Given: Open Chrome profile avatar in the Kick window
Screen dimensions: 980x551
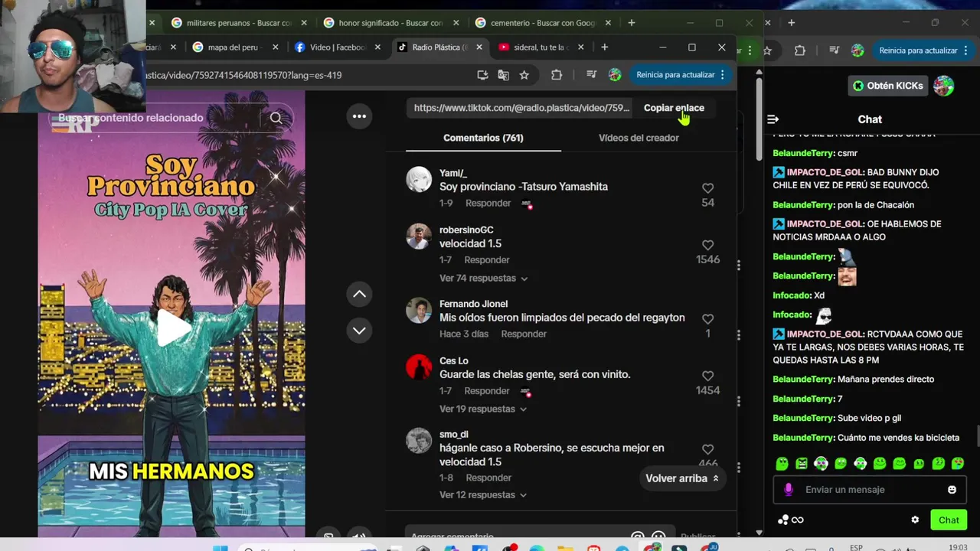Looking at the screenshot, I should pos(857,51).
